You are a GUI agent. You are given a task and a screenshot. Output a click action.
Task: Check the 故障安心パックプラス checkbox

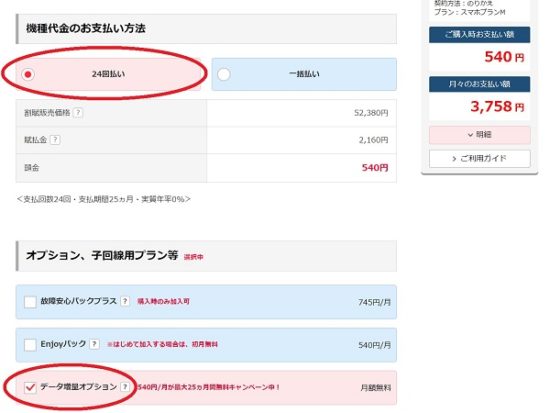tap(30, 302)
